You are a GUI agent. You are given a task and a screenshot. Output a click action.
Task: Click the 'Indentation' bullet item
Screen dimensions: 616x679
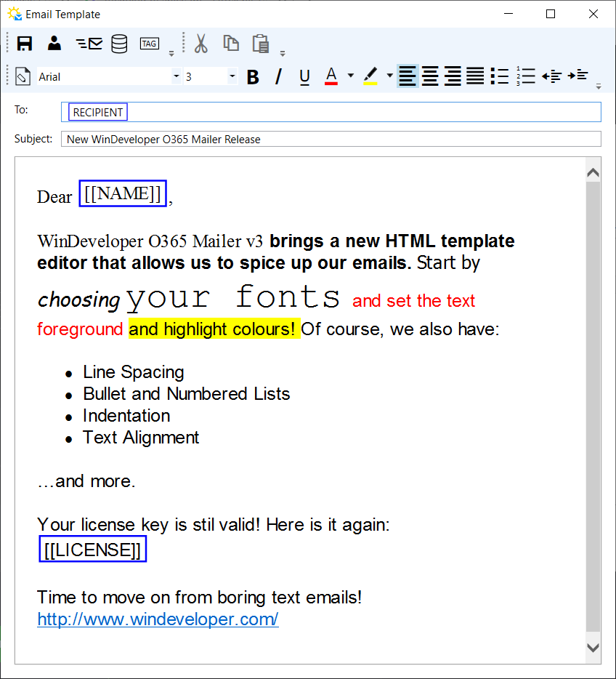click(x=126, y=416)
